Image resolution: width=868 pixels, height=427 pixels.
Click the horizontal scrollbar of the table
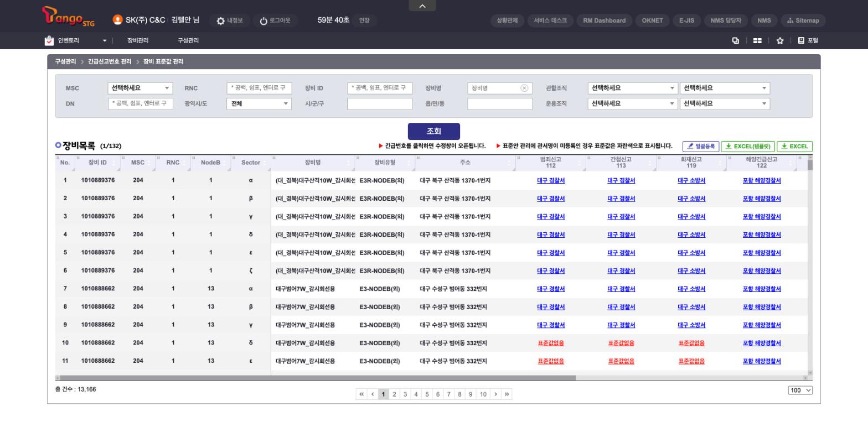pyautogui.click(x=318, y=378)
